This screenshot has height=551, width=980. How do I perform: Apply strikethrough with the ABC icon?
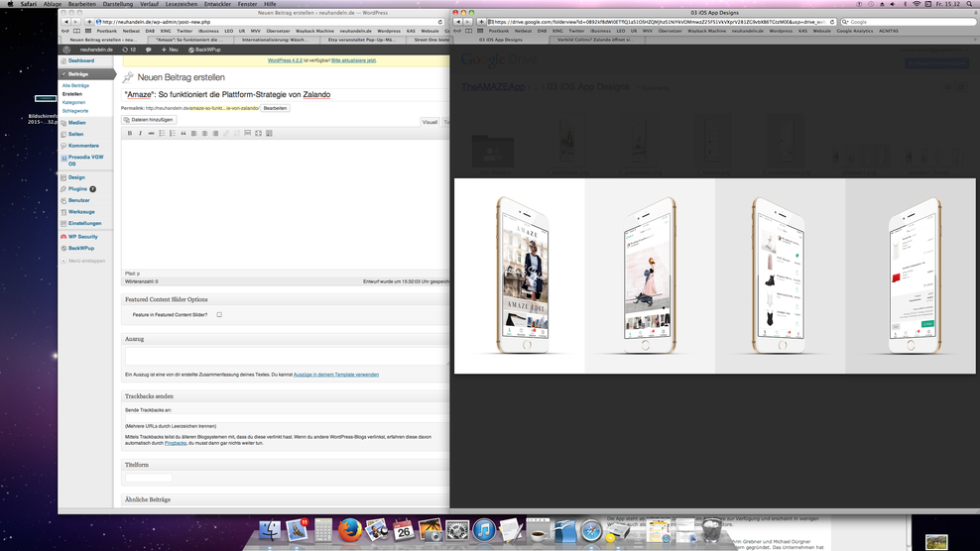[x=151, y=133]
